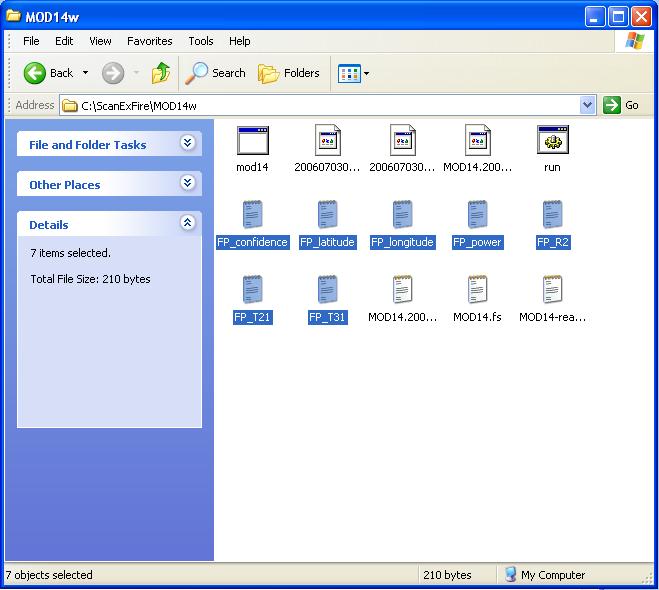
Task: Click the MOD14.fs file name label
Action: pyautogui.click(x=477, y=317)
